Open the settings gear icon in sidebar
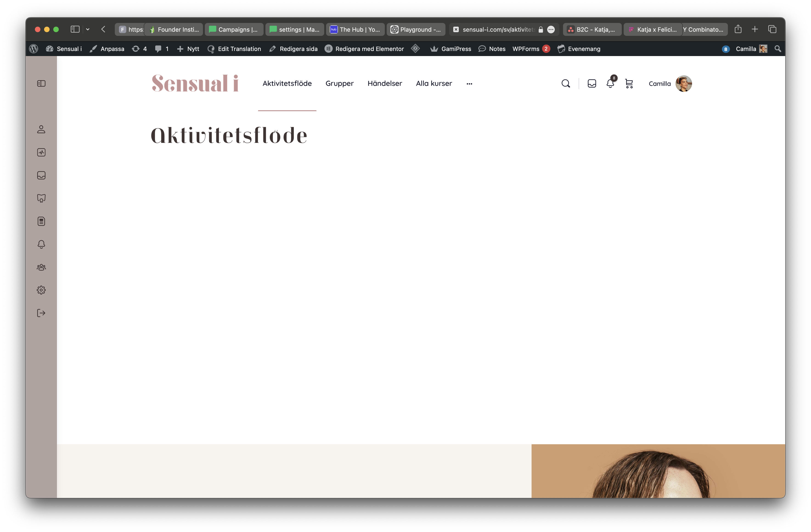Viewport: 811px width, 532px height. click(41, 290)
